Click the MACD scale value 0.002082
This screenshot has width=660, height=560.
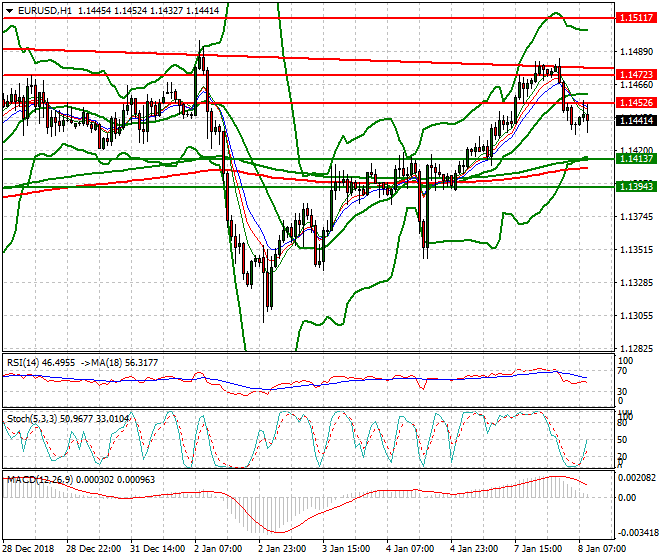[x=636, y=478]
